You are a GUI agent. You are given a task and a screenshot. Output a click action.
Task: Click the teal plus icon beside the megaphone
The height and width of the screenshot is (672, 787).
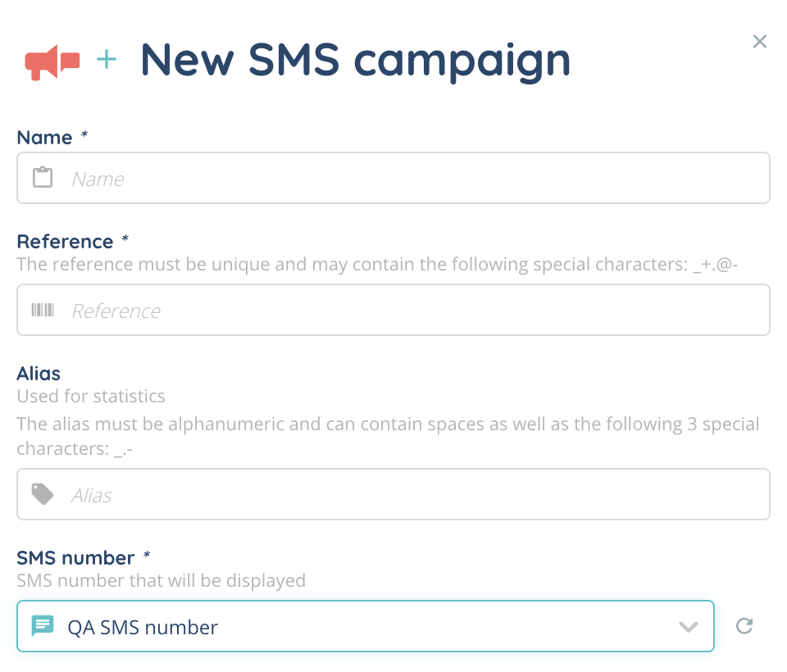pyautogui.click(x=107, y=59)
